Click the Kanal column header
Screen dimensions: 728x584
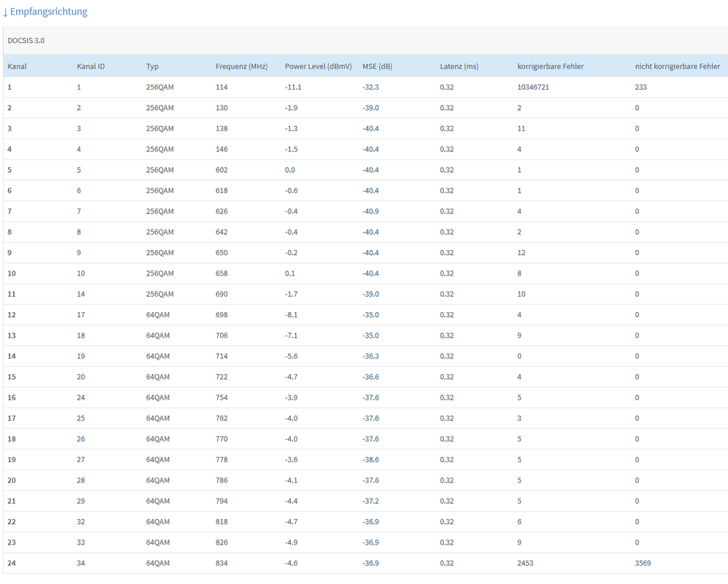click(x=17, y=66)
